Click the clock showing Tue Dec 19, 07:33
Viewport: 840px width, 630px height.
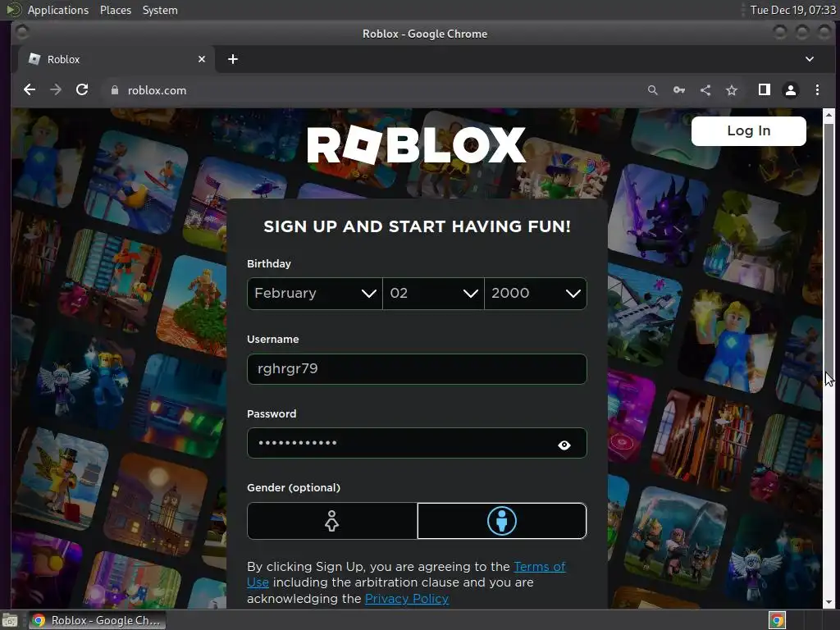(793, 10)
